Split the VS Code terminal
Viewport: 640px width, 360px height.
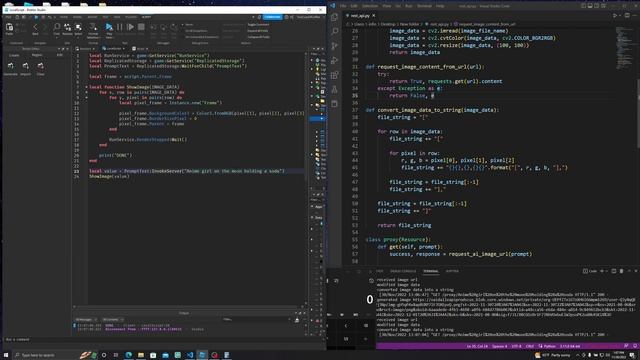pos(613,271)
